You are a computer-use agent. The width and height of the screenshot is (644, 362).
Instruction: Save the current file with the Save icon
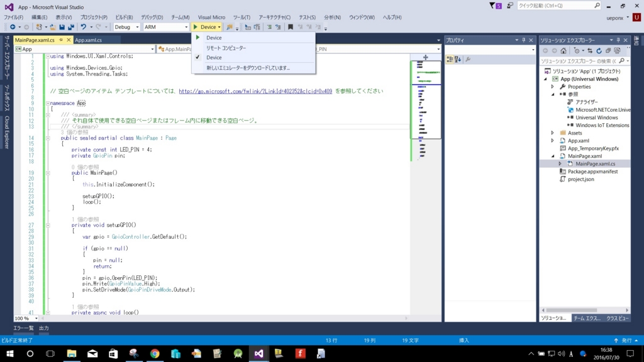(x=62, y=27)
